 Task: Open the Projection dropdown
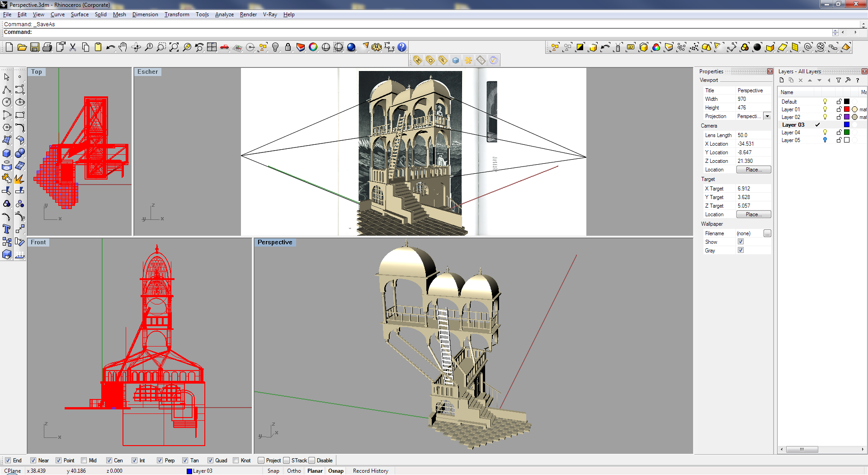[x=767, y=116]
